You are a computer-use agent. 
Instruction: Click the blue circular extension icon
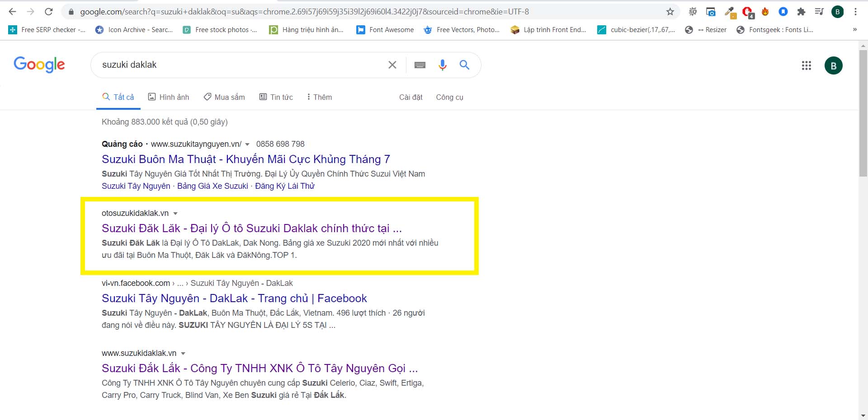coord(783,12)
